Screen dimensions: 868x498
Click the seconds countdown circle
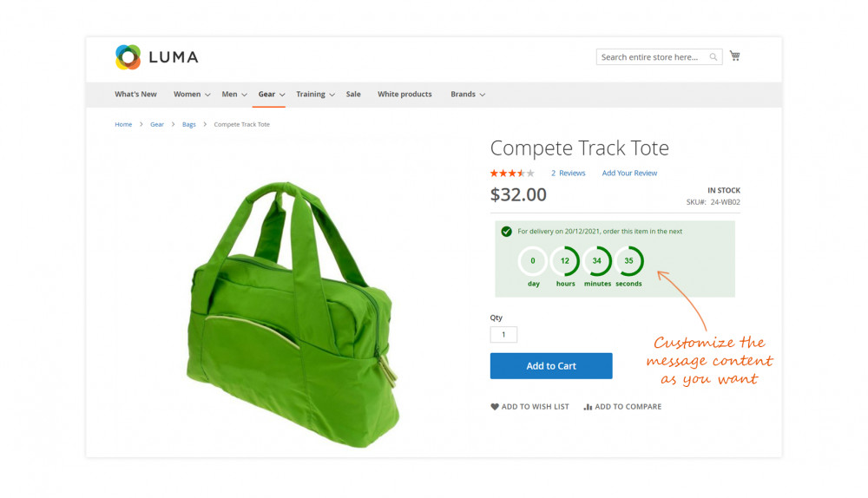tap(628, 261)
